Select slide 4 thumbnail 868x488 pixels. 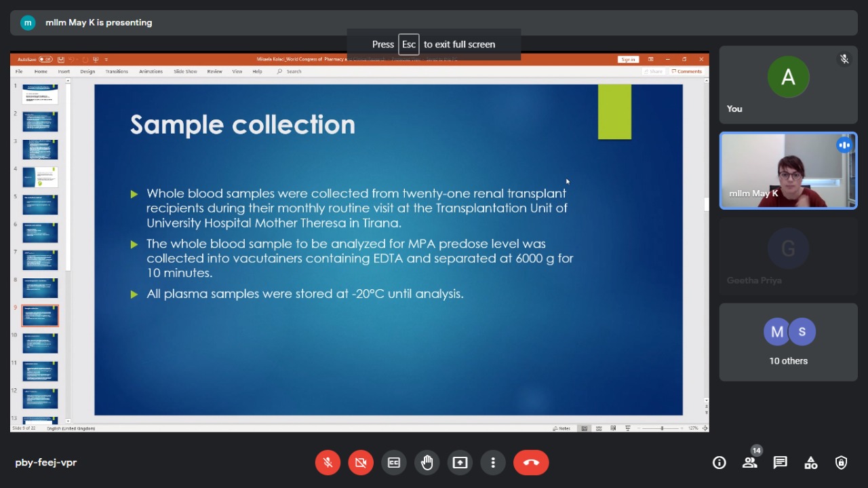coord(40,177)
